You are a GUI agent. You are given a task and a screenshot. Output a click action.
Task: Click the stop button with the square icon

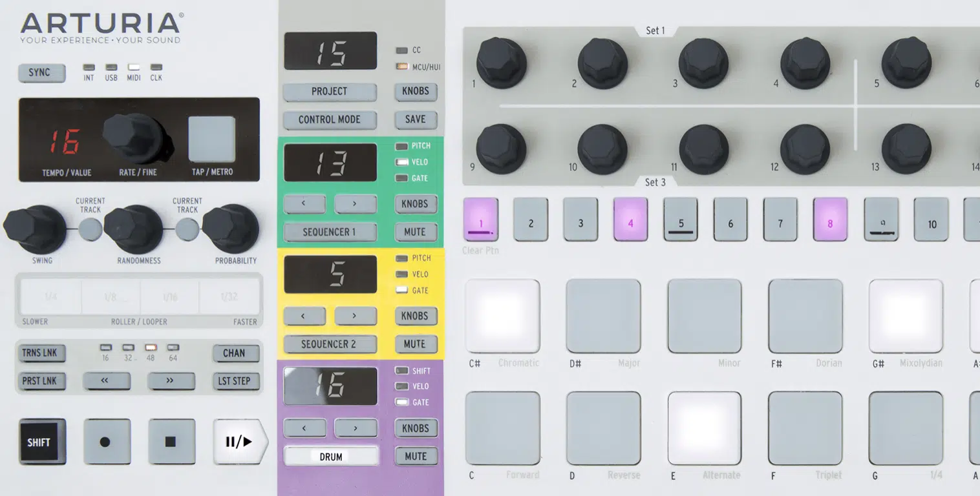click(x=171, y=442)
